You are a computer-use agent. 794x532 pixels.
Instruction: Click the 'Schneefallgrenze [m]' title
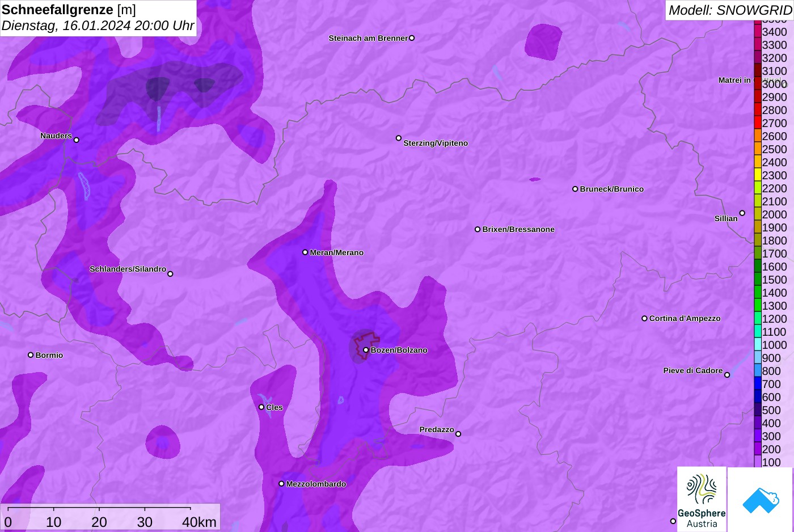pyautogui.click(x=69, y=10)
